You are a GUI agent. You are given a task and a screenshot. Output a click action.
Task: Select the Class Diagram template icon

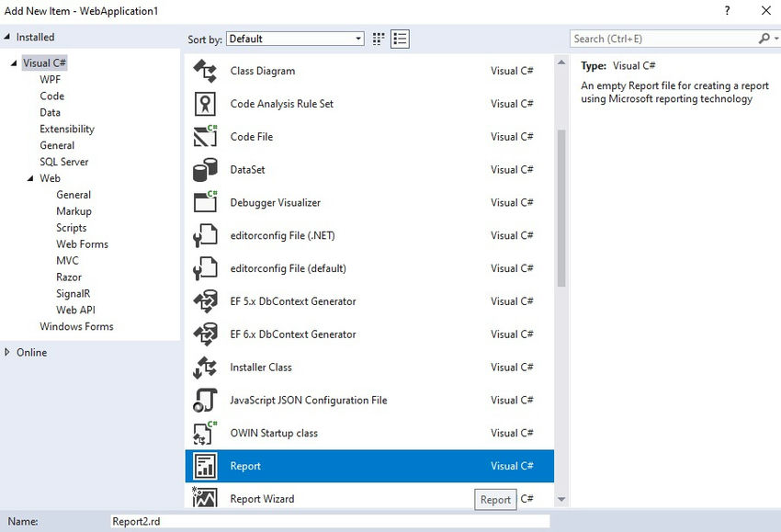coord(204,71)
